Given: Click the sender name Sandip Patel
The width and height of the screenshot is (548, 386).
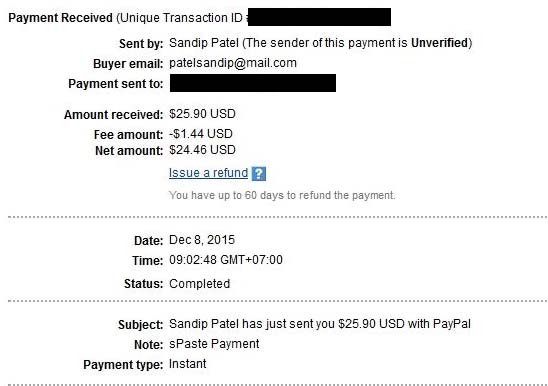Looking at the screenshot, I should 204,43.
